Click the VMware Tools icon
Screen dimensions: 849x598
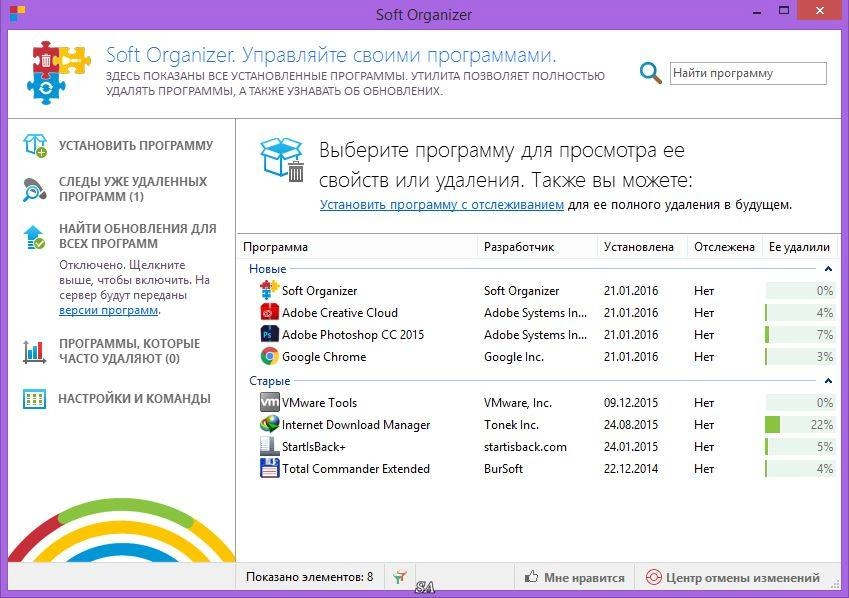[x=270, y=402]
